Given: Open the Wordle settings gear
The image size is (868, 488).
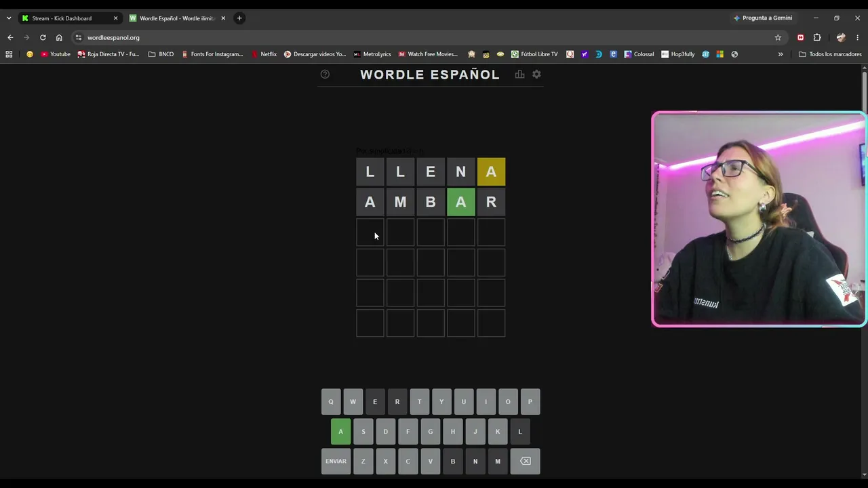Looking at the screenshot, I should point(536,75).
